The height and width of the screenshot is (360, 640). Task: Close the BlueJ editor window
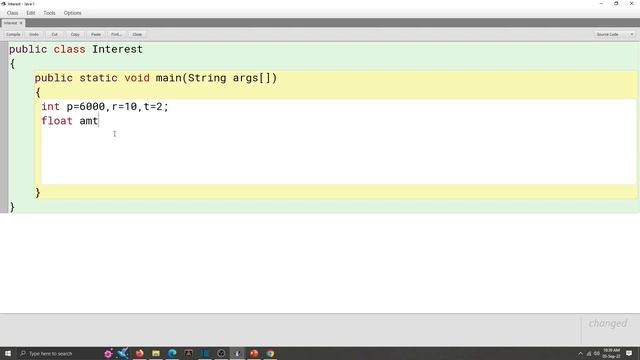pyautogui.click(x=631, y=4)
